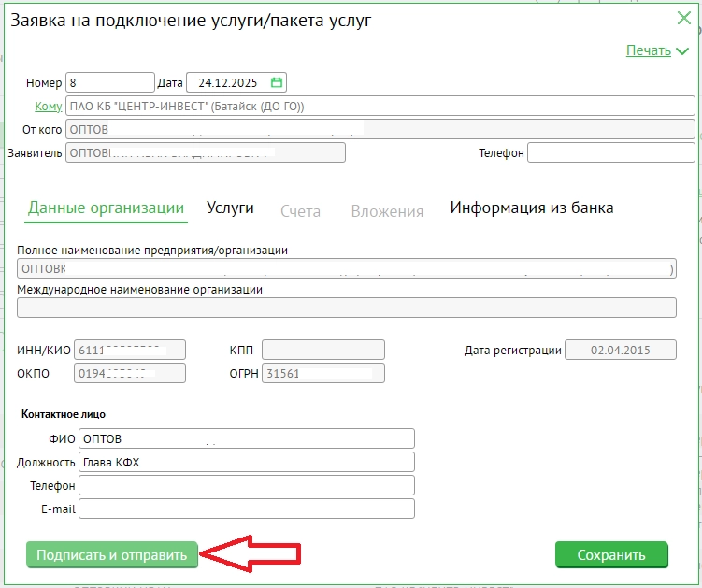Click the Печать link
The width and height of the screenshot is (702, 588).
(648, 50)
